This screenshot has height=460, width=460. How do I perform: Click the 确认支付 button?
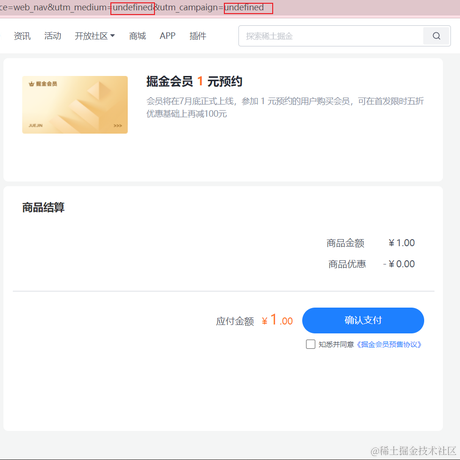(363, 320)
